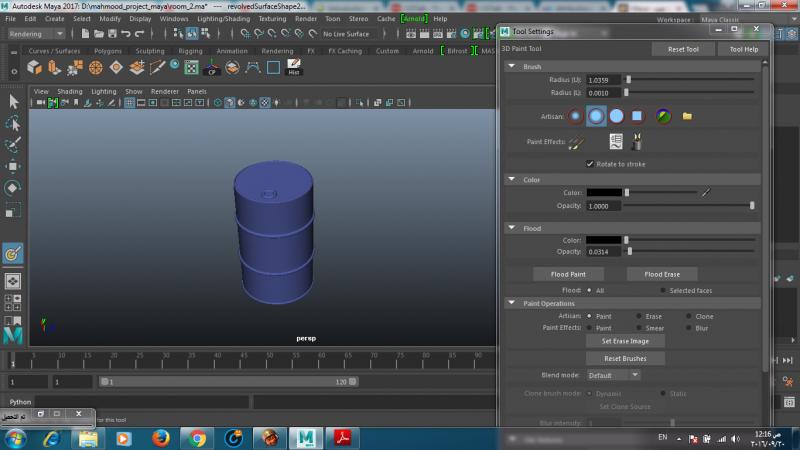
Task: Click the Radius (U) value field
Action: 604,80
